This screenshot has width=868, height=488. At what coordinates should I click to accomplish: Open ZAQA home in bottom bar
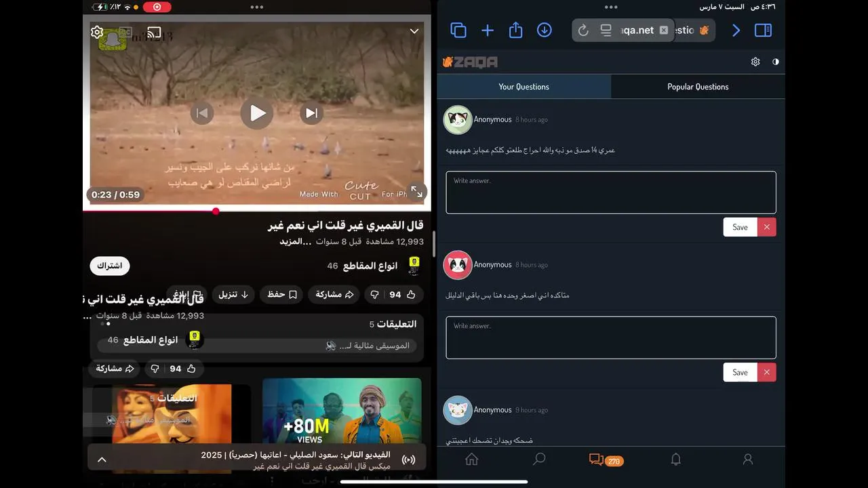click(472, 460)
